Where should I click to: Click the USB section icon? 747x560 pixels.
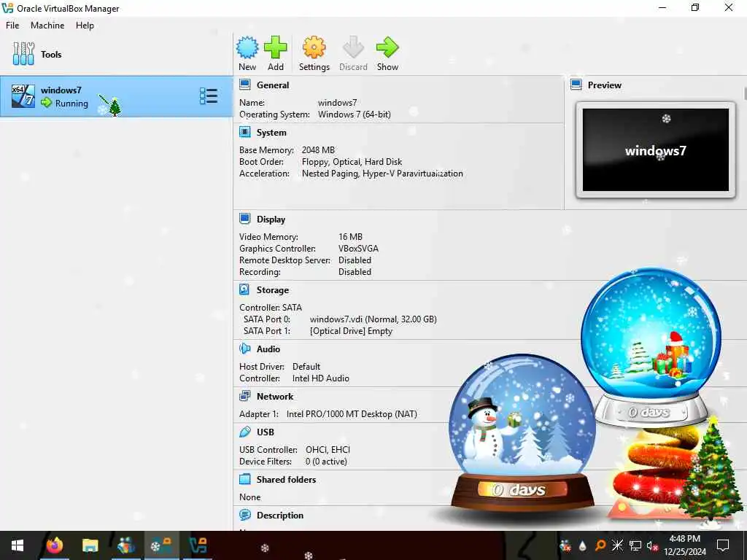click(245, 432)
